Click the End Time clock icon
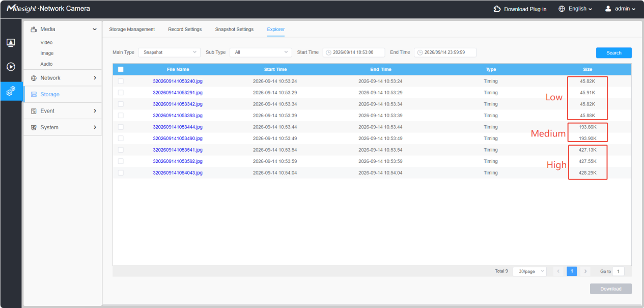The height and width of the screenshot is (308, 644). click(x=420, y=52)
